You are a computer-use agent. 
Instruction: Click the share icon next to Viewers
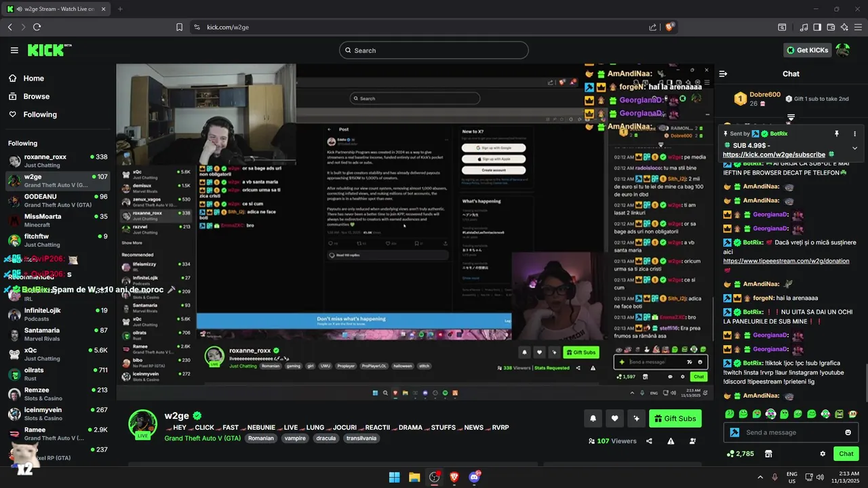coord(649,441)
